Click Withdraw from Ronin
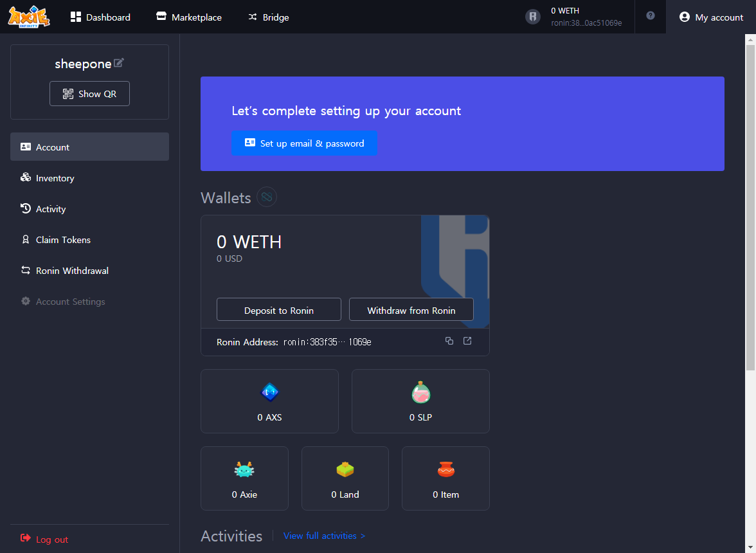 411,309
